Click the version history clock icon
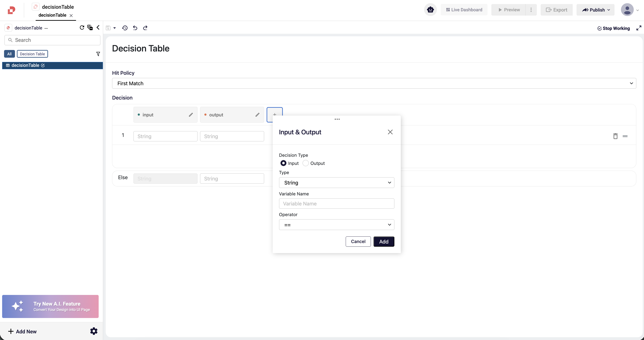This screenshot has height=340, width=644. (x=125, y=28)
